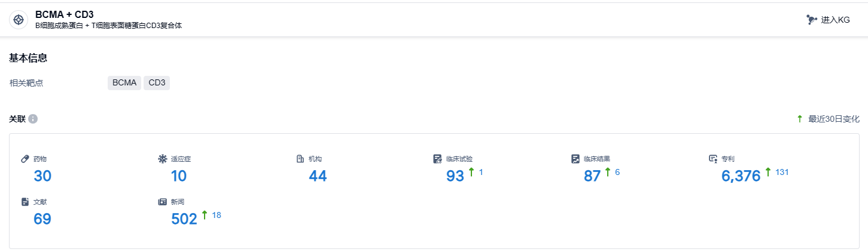868x252 pixels.
Task: Click the document icon beside 文献
Action: 25,202
